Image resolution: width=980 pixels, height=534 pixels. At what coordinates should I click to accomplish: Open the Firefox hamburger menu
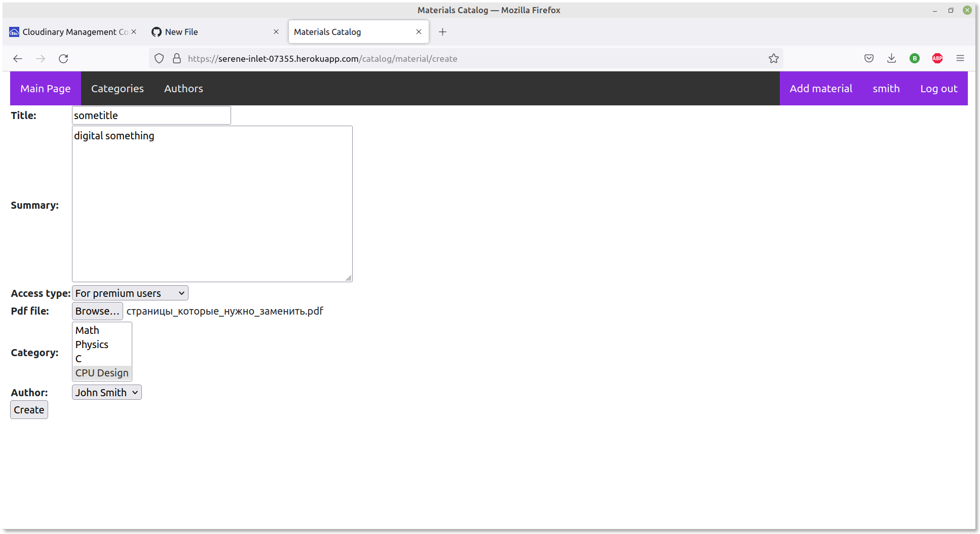pos(960,58)
